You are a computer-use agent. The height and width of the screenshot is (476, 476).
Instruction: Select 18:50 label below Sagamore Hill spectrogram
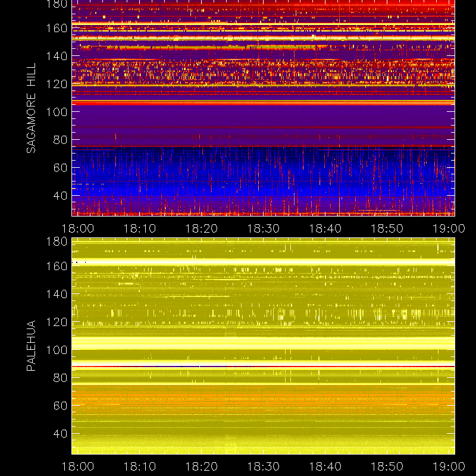[387, 228]
